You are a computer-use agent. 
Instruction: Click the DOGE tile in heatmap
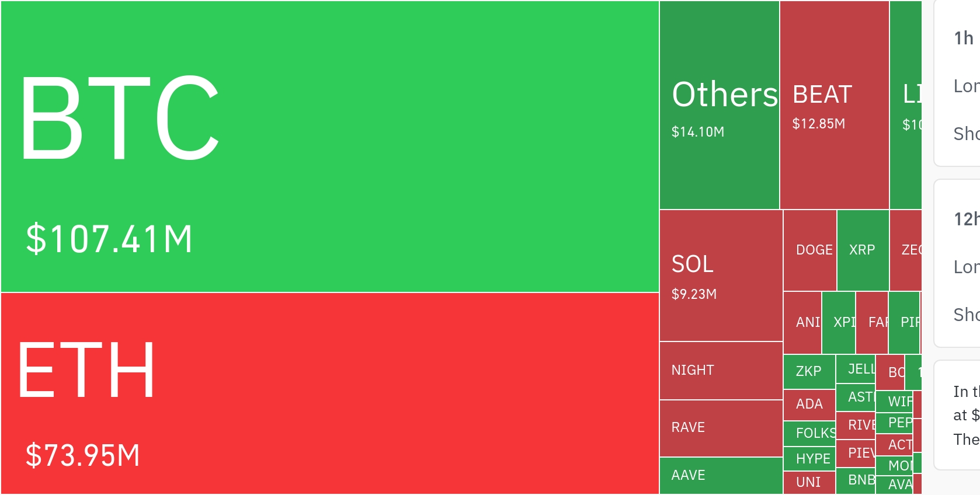click(x=810, y=250)
